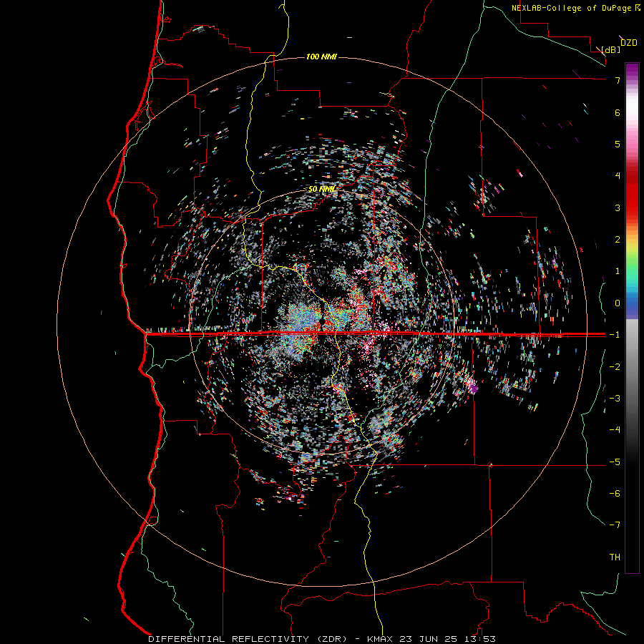Click the 0 value on the scale

(618, 303)
